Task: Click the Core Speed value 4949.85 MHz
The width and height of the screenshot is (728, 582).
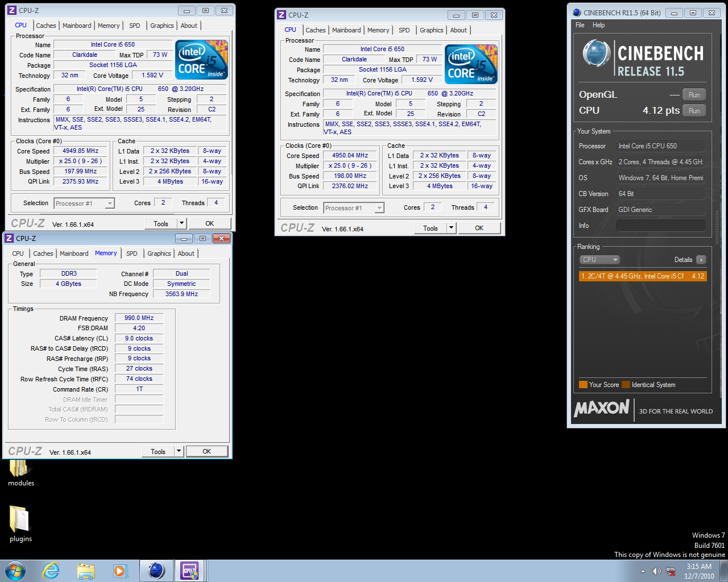Action: [x=81, y=151]
